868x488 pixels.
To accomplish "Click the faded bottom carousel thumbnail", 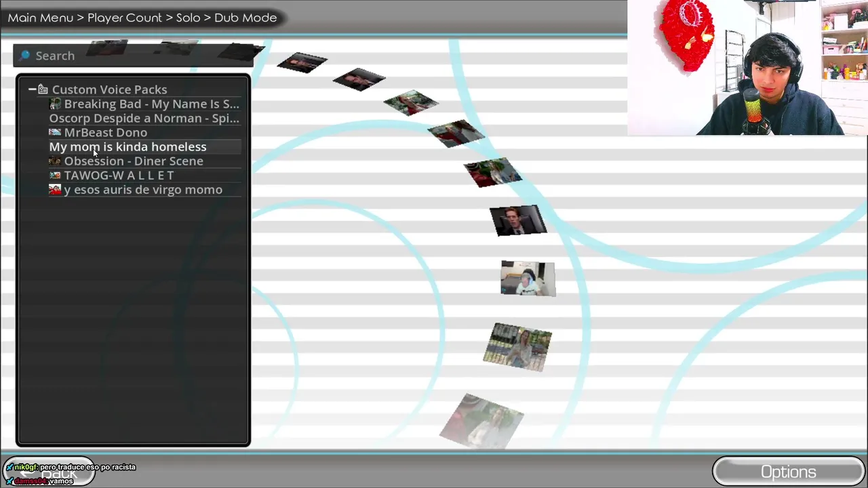I will 481,421.
